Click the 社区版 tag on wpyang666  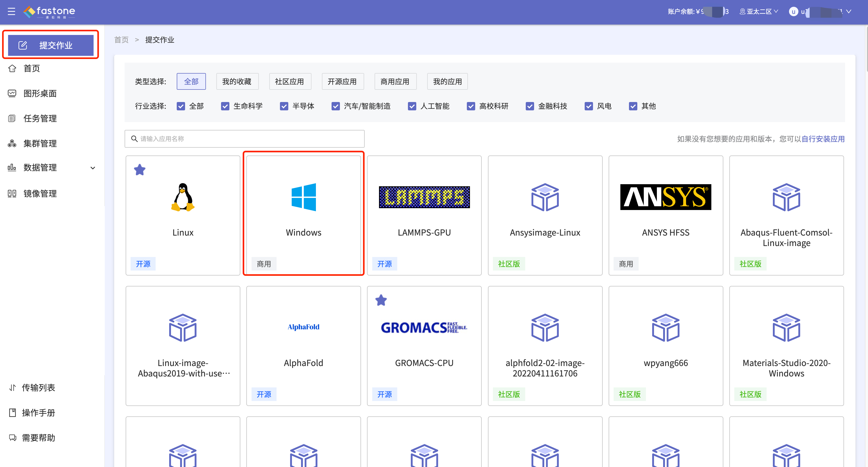(x=629, y=394)
